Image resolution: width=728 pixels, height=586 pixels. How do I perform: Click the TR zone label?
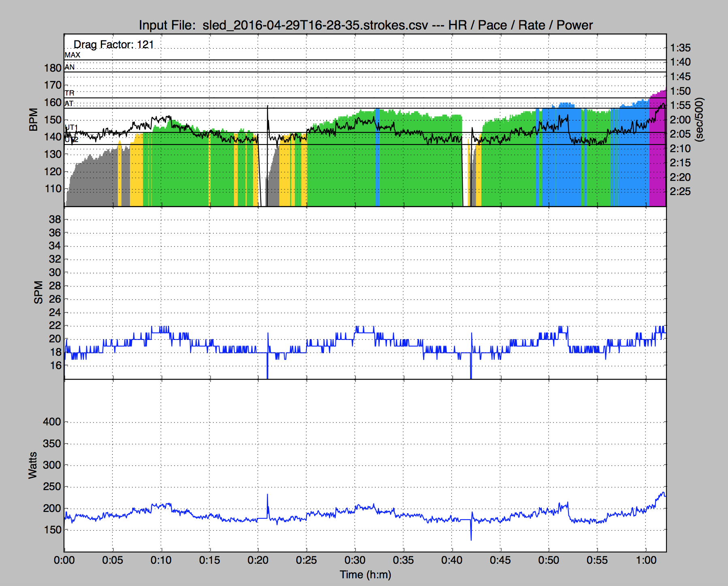coord(70,93)
